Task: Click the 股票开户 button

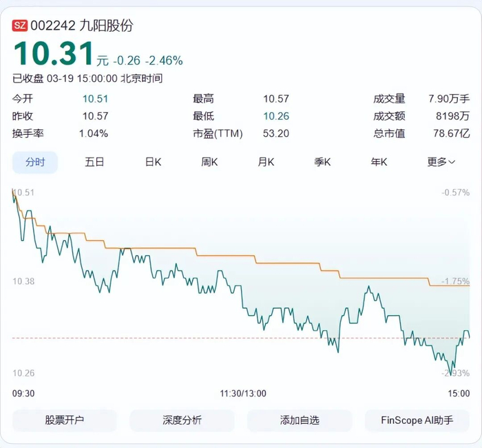Action: pos(65,420)
